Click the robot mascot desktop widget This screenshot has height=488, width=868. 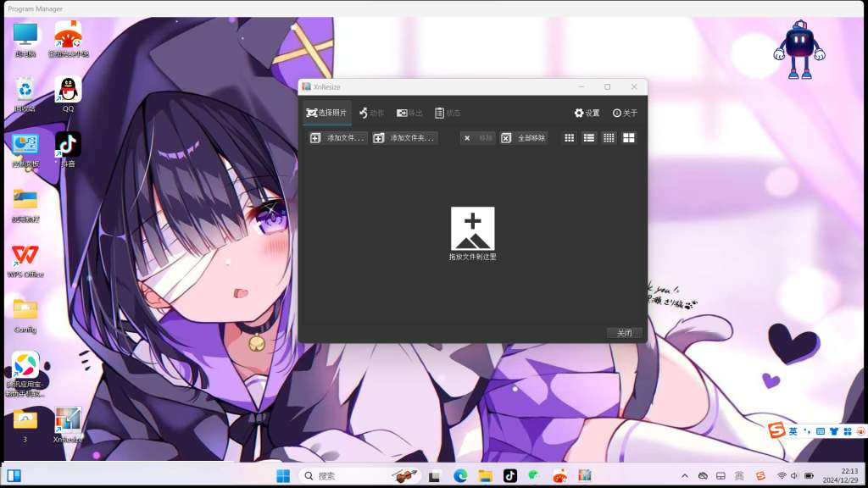point(799,50)
